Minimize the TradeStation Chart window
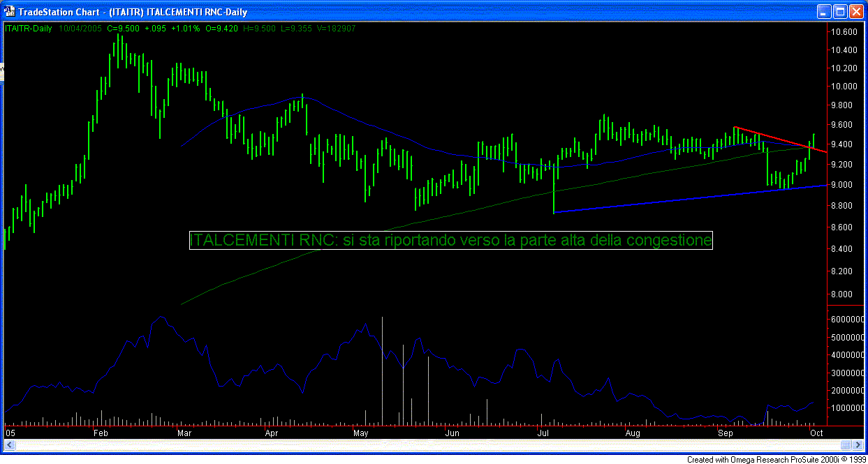The height and width of the screenshot is (464, 868). click(824, 12)
